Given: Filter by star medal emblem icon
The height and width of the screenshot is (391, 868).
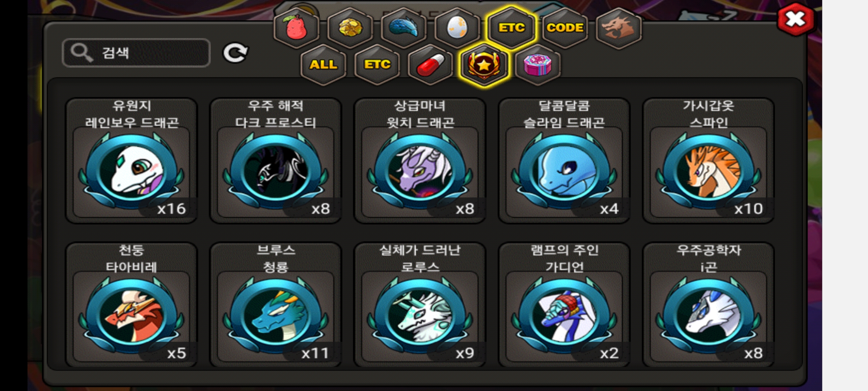Looking at the screenshot, I should click(484, 65).
